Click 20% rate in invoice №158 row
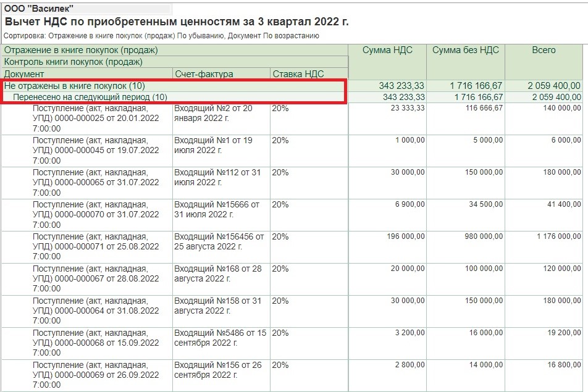The width and height of the screenshot is (588, 392). click(280, 301)
